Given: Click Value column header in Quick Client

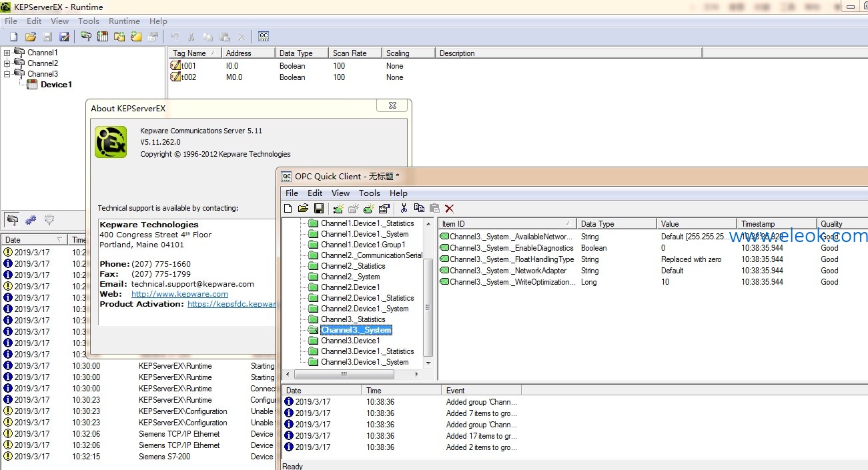Looking at the screenshot, I should [696, 224].
